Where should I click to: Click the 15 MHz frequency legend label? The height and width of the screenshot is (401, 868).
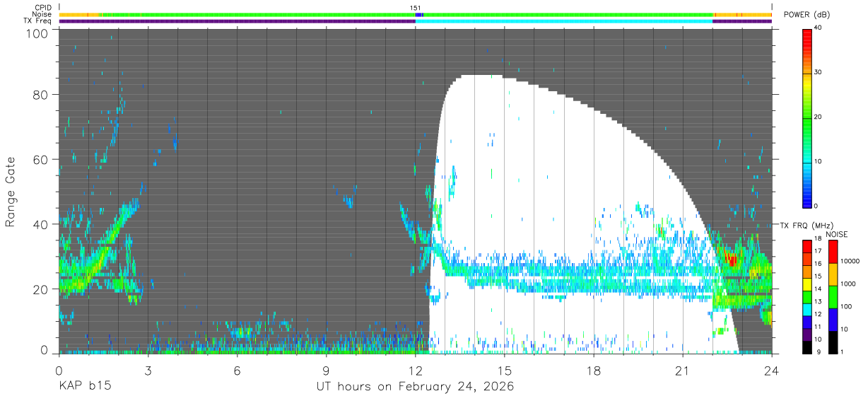pos(817,277)
